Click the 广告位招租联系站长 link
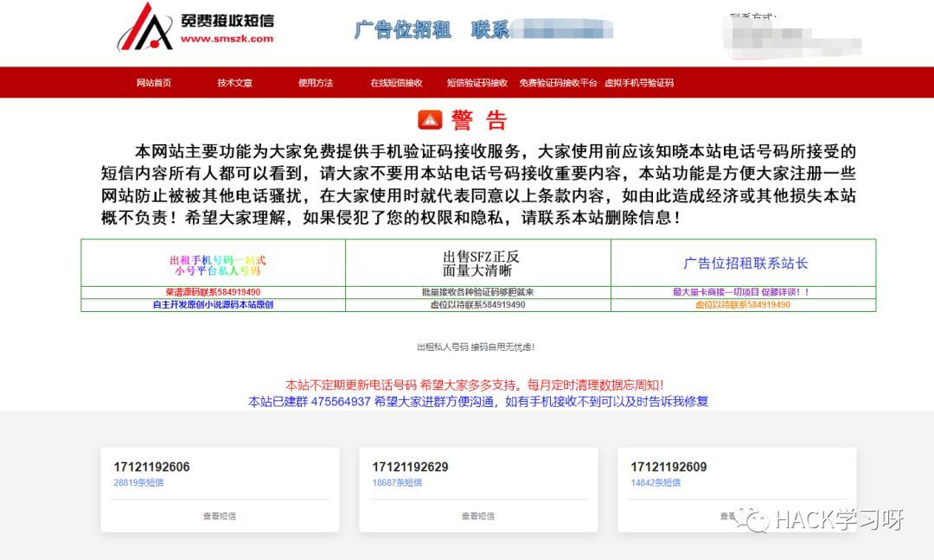934x560 pixels. (744, 264)
